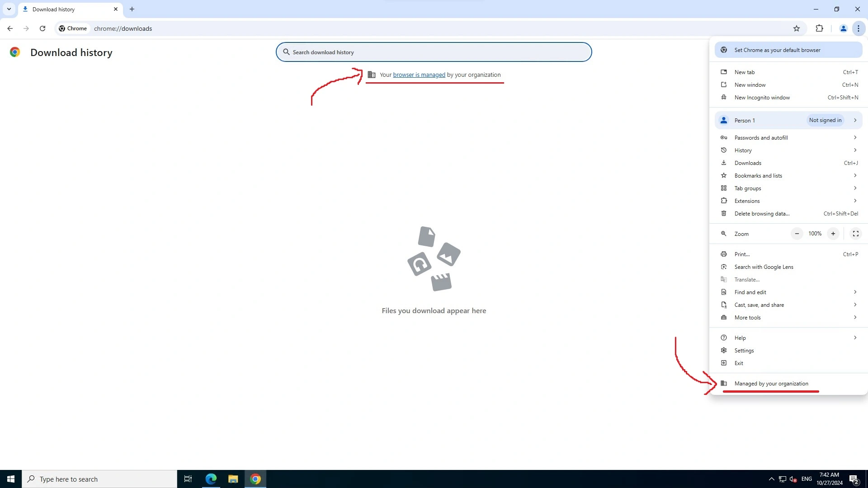Screen dimensions: 868x488
Task: Click the New tab menu item
Action: point(744,71)
